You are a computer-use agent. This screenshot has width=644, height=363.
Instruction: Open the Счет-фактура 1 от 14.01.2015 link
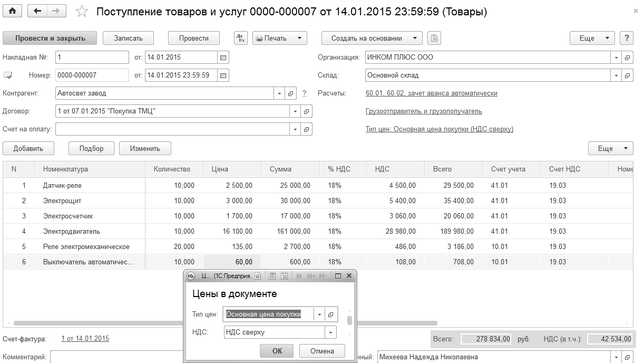click(85, 339)
